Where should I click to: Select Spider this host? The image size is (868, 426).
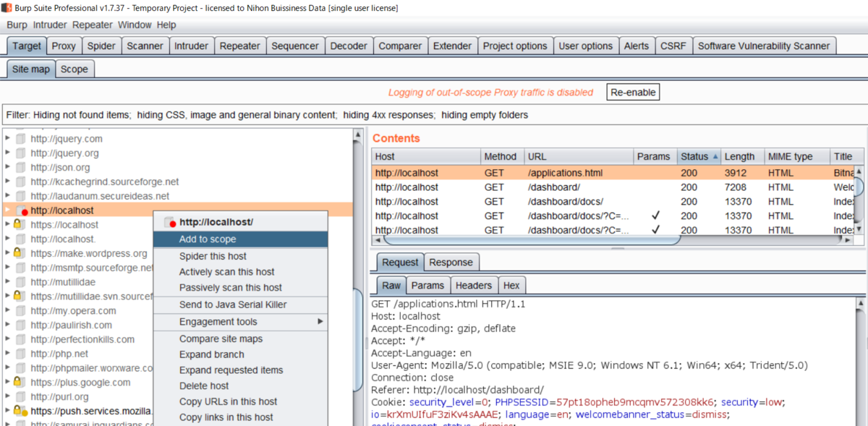(x=241, y=256)
